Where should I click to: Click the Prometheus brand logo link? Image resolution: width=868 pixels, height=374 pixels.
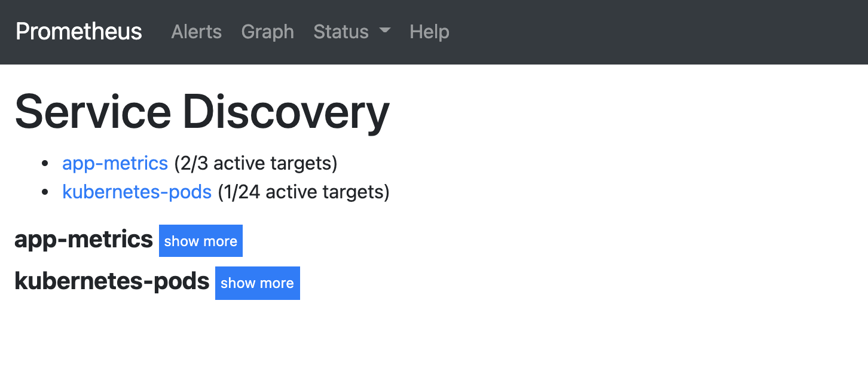[79, 32]
